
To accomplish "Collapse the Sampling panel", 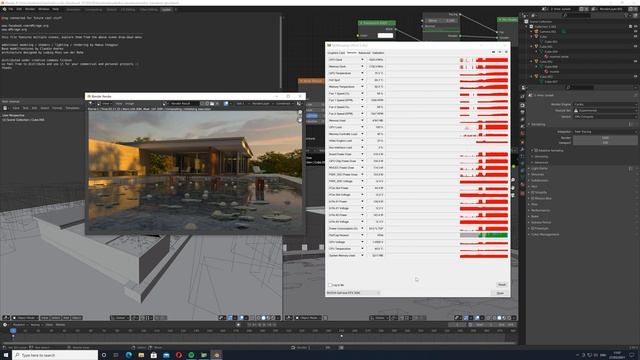I will [538, 124].
